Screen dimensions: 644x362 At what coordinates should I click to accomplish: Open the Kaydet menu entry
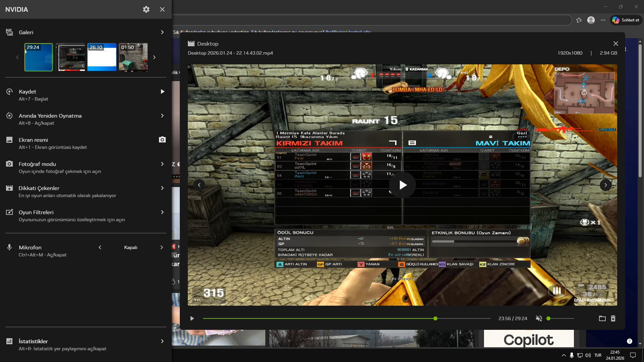click(x=86, y=95)
